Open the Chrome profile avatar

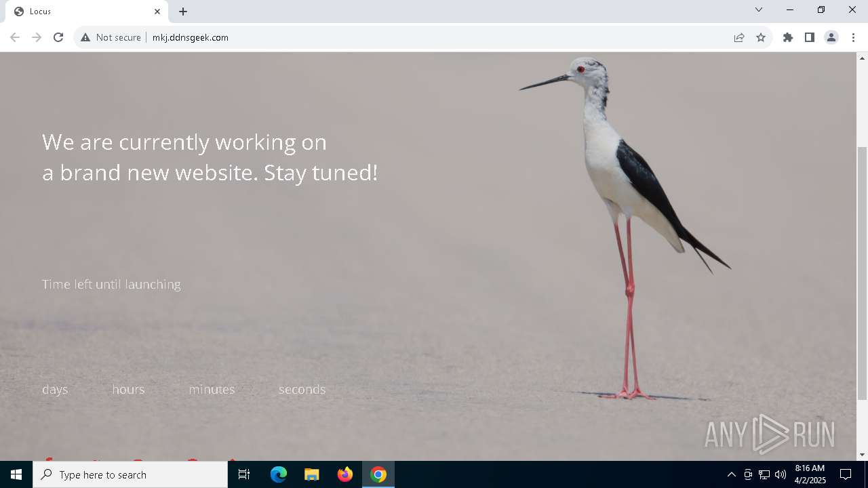831,37
